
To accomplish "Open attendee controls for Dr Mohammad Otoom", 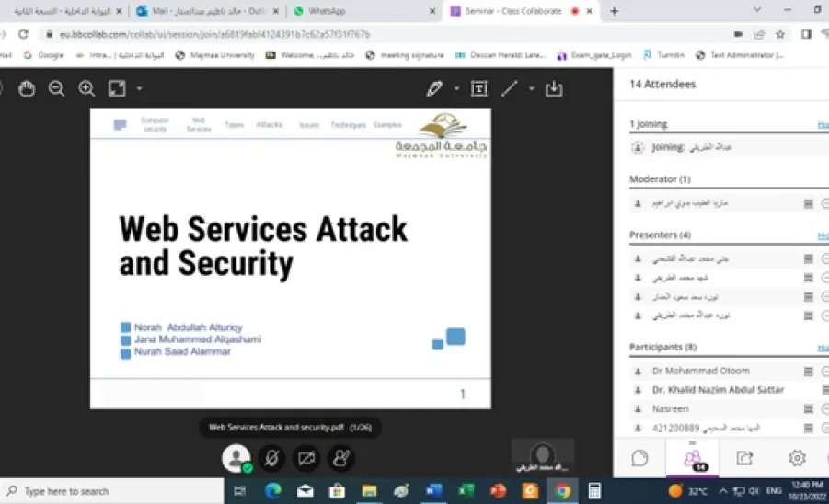I will [809, 372].
